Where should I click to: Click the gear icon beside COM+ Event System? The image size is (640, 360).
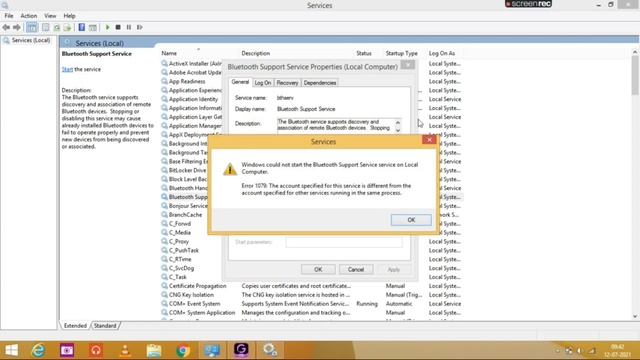[164, 304]
